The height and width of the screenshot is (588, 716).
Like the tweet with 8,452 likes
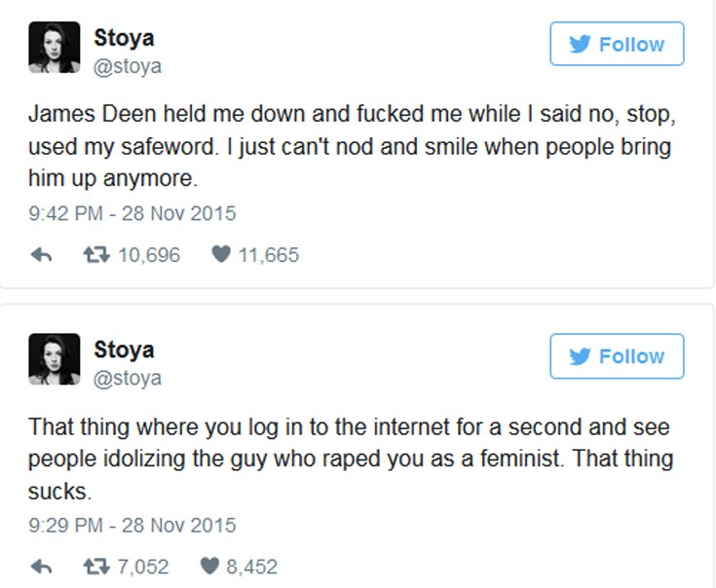pos(210,567)
